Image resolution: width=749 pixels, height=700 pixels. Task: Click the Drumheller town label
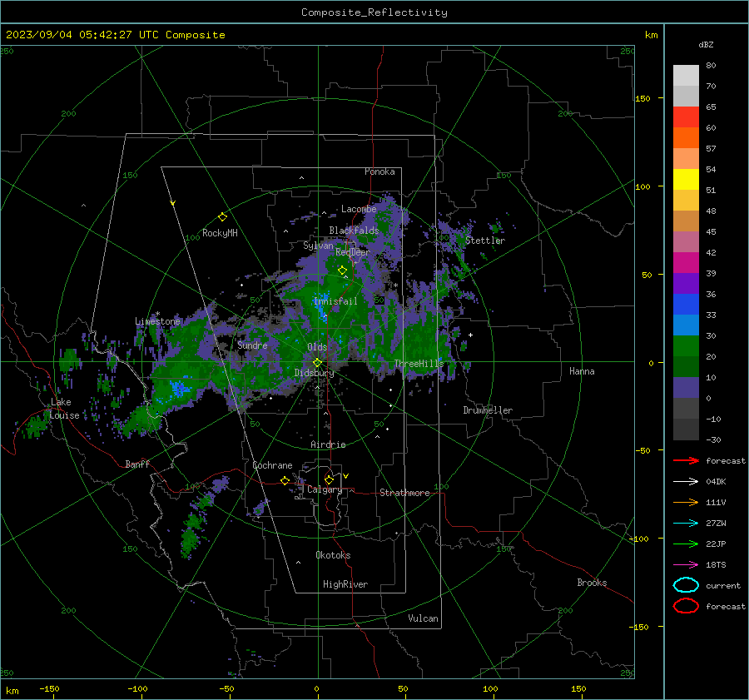click(488, 410)
